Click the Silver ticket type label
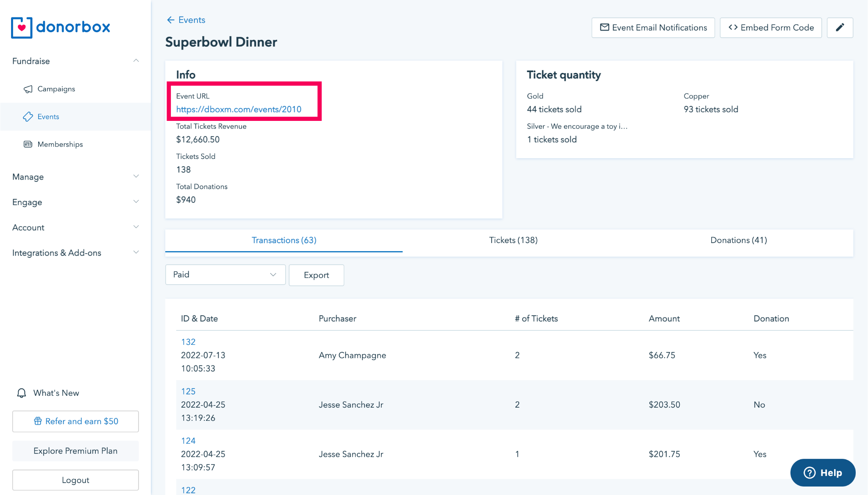The width and height of the screenshot is (868, 495). tap(577, 126)
